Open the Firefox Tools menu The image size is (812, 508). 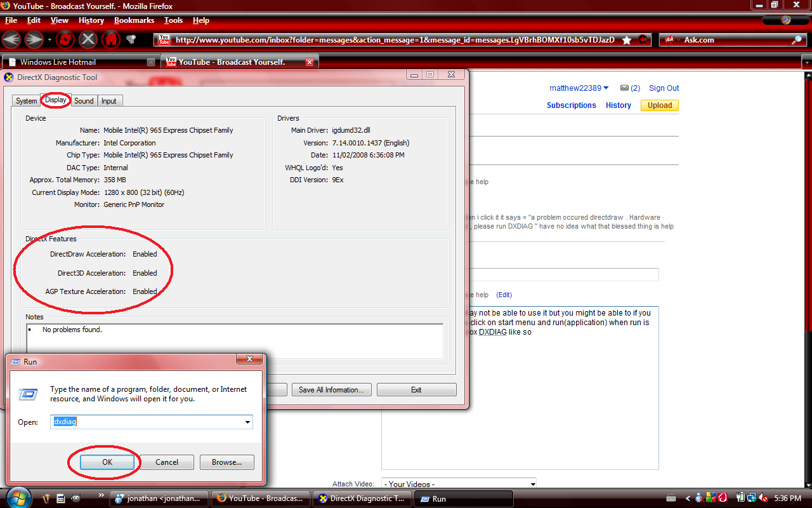tap(173, 20)
